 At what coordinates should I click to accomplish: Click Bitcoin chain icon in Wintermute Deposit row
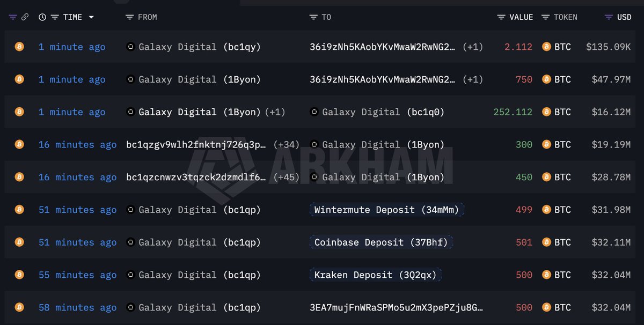19,209
